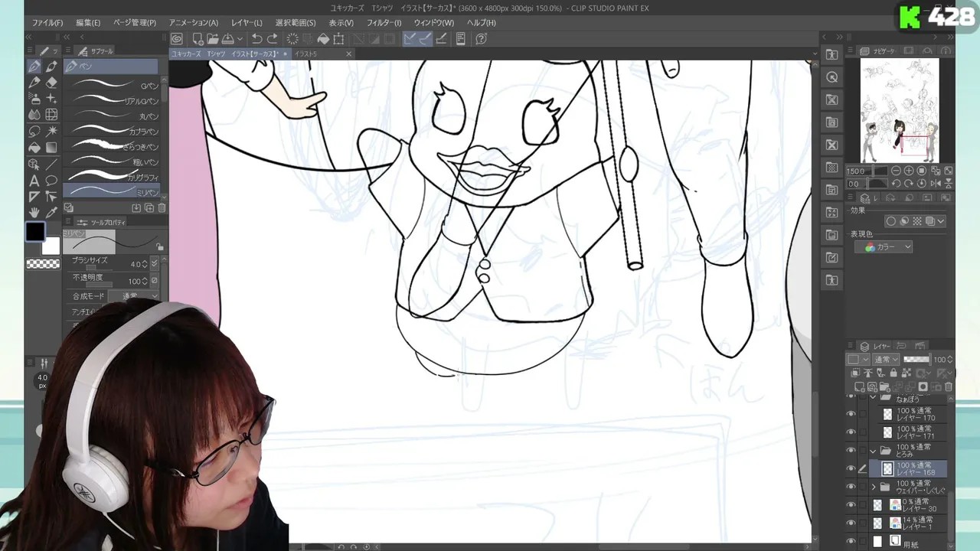Zoom in with Navigator plus button
Image resolution: width=980 pixels, height=551 pixels.
coord(909,171)
